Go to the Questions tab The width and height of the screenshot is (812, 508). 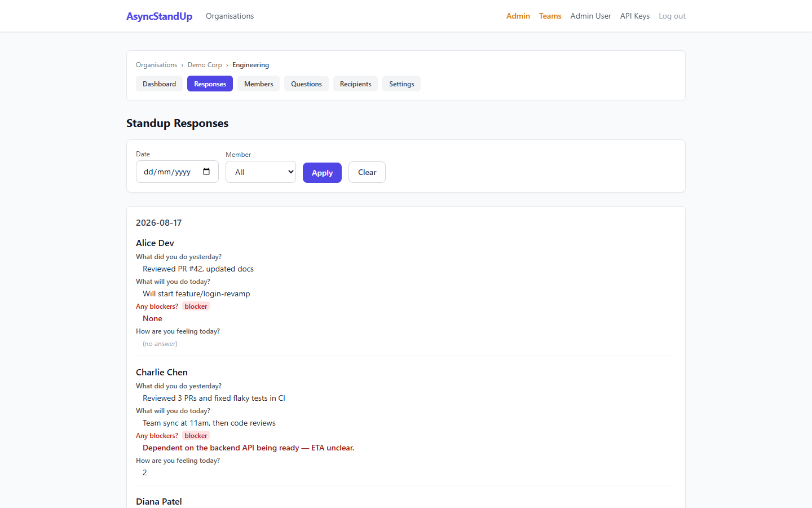pyautogui.click(x=306, y=84)
